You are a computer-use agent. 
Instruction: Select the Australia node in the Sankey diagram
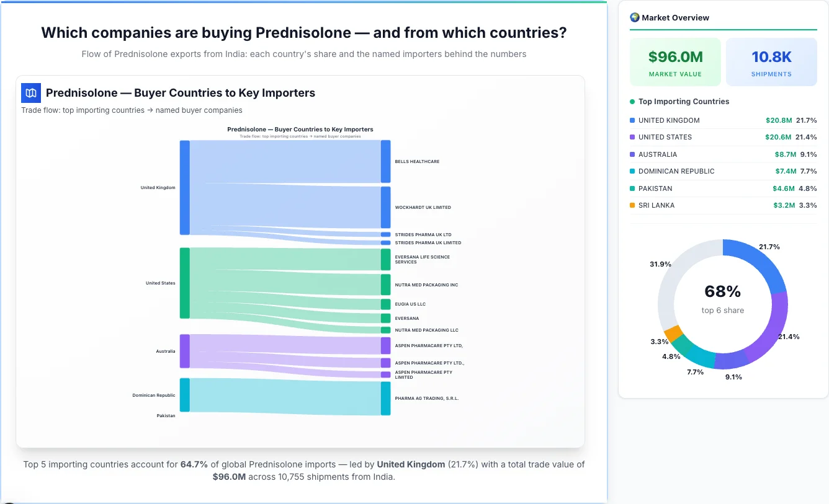183,351
